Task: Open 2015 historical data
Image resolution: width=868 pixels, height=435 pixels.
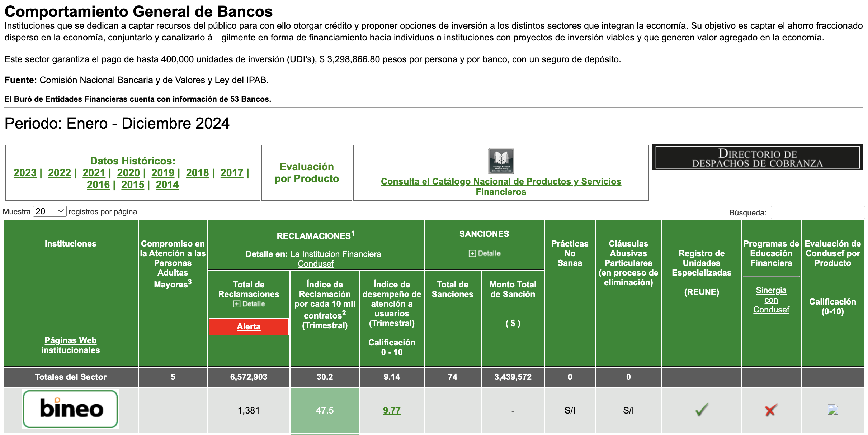Action: 133,185
